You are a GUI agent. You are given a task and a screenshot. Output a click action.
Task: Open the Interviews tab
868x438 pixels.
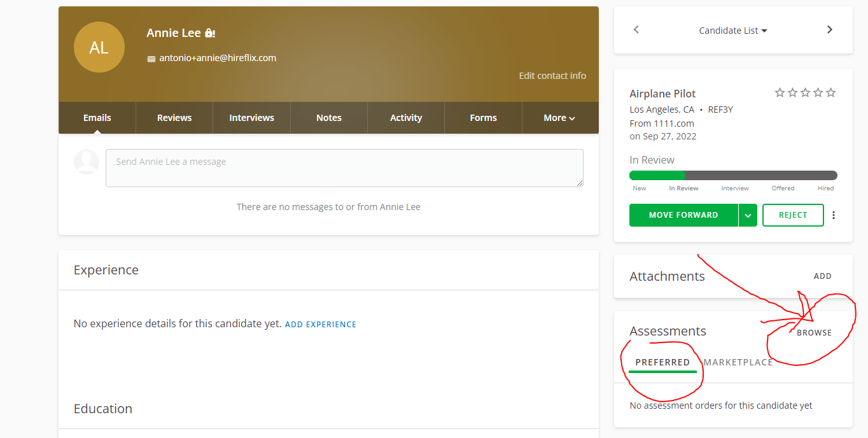251,118
